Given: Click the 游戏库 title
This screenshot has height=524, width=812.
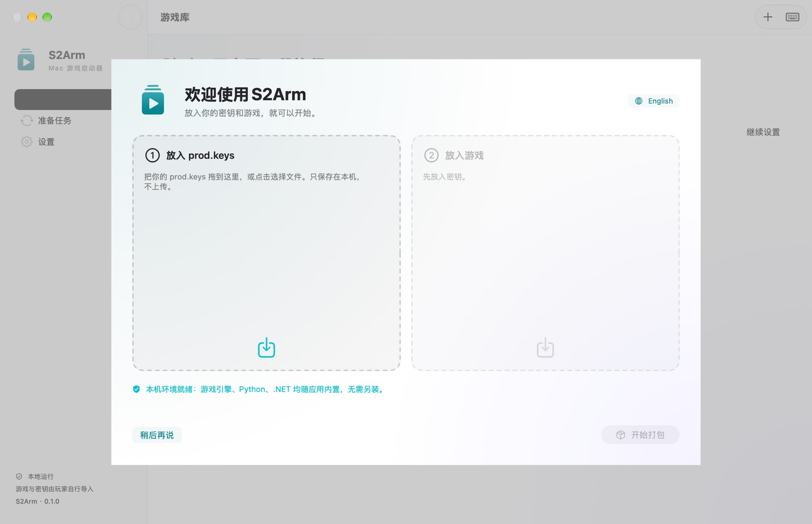Looking at the screenshot, I should click(x=175, y=17).
